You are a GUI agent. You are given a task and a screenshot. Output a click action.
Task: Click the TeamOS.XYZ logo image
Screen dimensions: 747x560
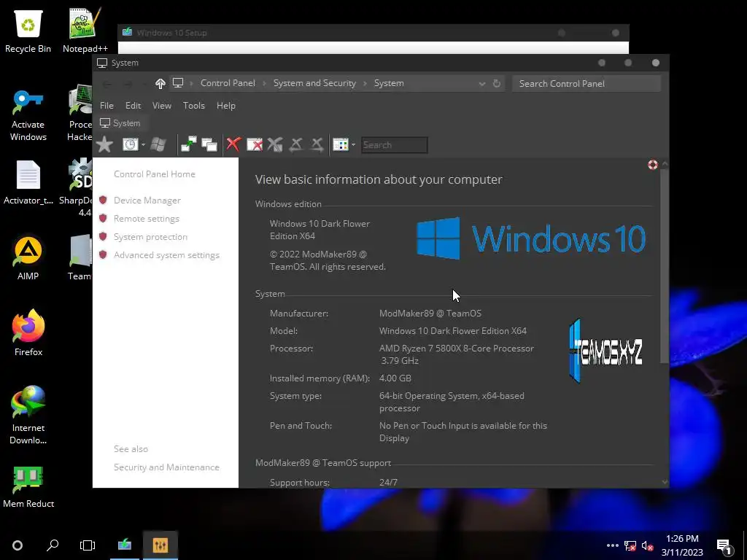pyautogui.click(x=605, y=351)
